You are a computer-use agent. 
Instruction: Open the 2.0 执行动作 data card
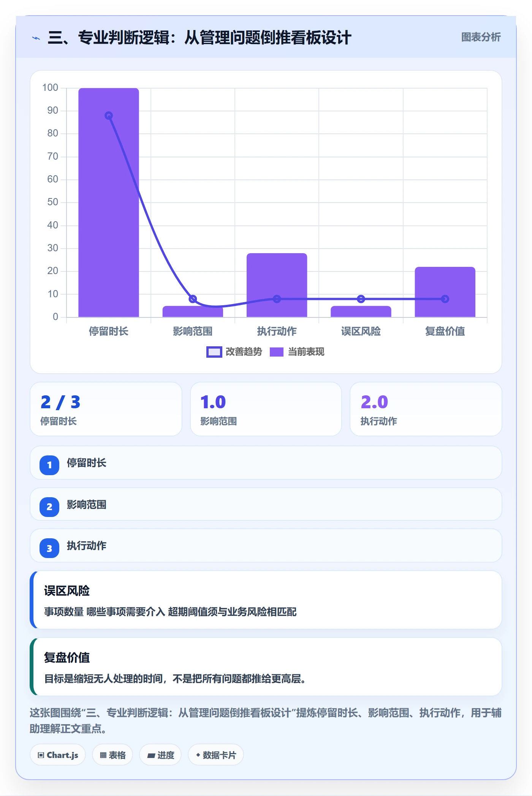(426, 409)
